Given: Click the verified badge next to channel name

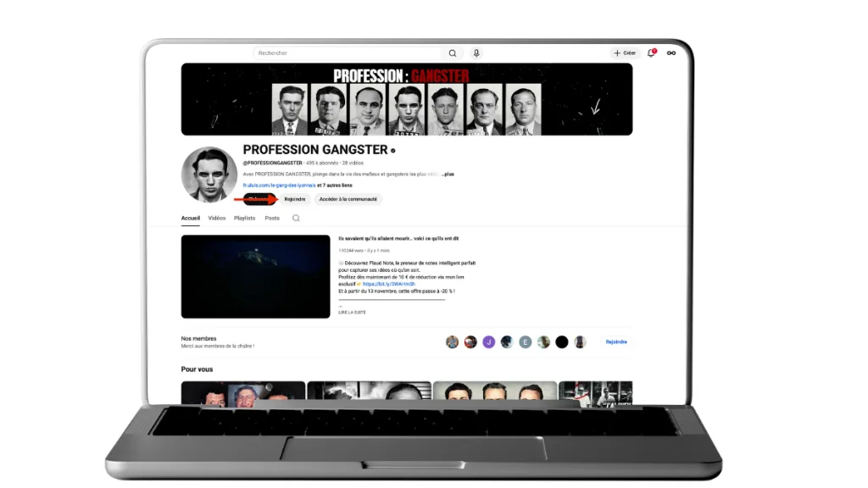Looking at the screenshot, I should click(x=392, y=150).
